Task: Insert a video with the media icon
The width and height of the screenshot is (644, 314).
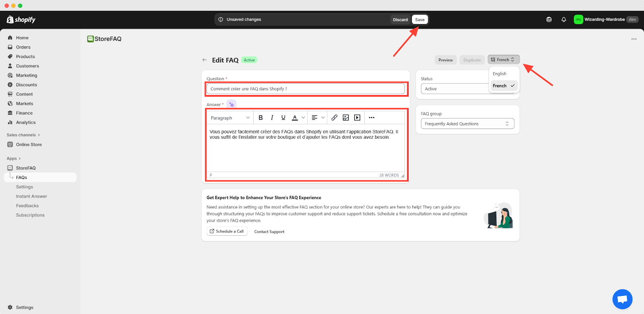Action: 357,118
